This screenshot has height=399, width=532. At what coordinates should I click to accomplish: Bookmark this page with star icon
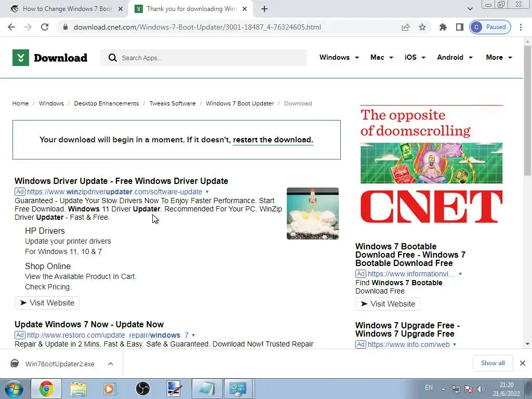422,27
